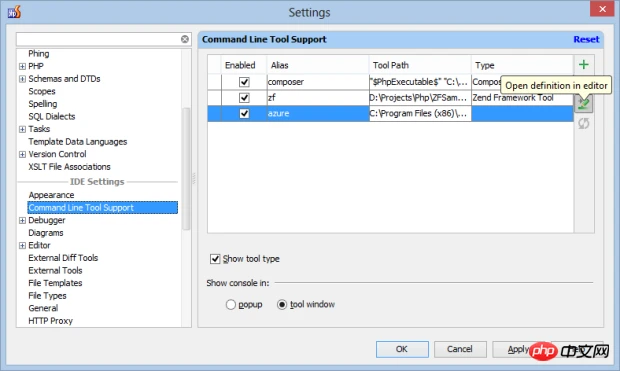Screen dimensions: 620x371
Task: Clear the settings search field
Action: pos(185,39)
